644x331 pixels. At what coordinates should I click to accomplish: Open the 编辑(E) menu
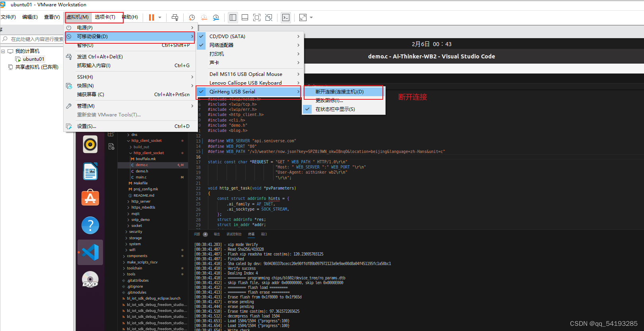tap(30, 17)
